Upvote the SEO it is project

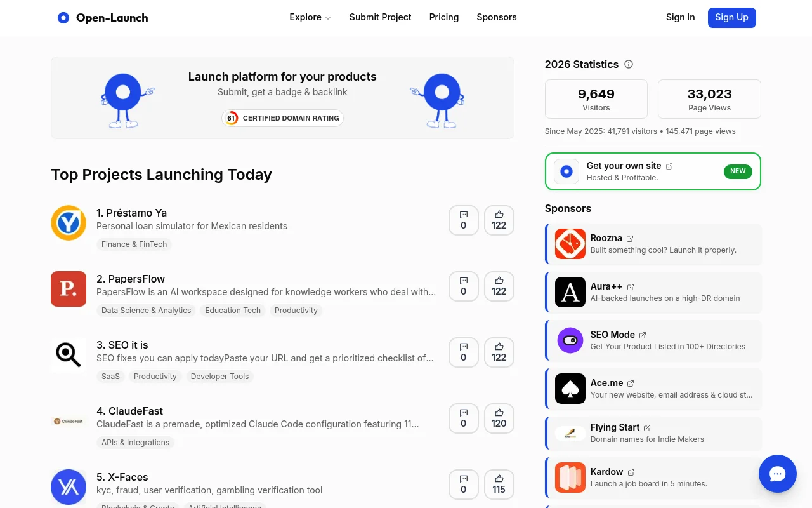coord(499,352)
